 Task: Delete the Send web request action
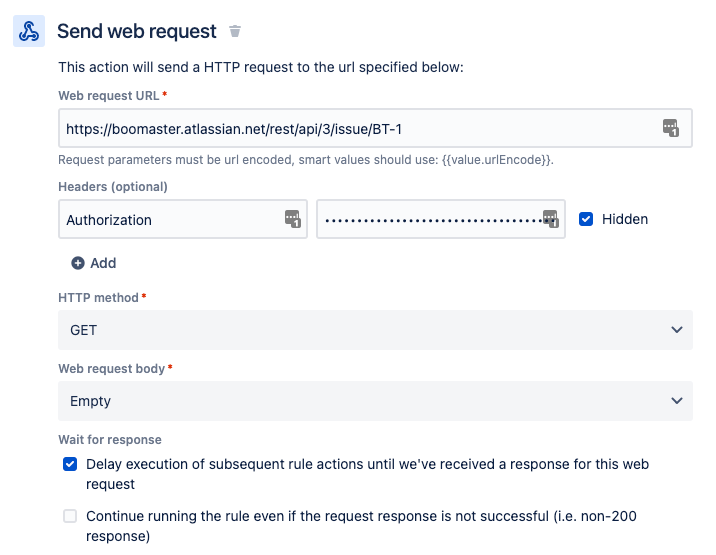235,31
